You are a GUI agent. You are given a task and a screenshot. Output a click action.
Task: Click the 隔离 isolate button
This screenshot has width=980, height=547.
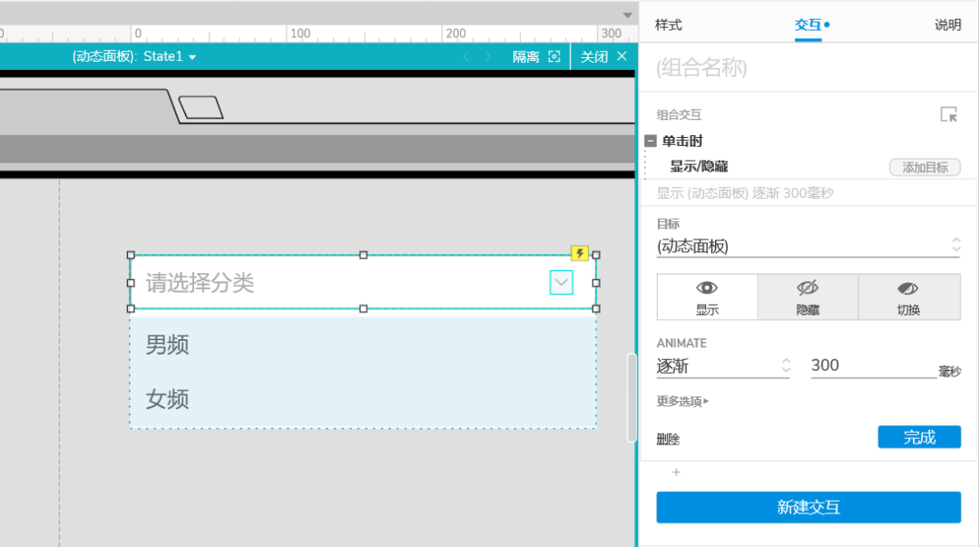(x=536, y=57)
